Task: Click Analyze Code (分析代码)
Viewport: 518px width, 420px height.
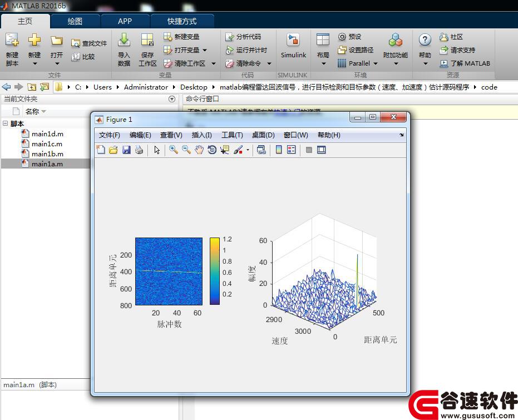Action: [244, 37]
